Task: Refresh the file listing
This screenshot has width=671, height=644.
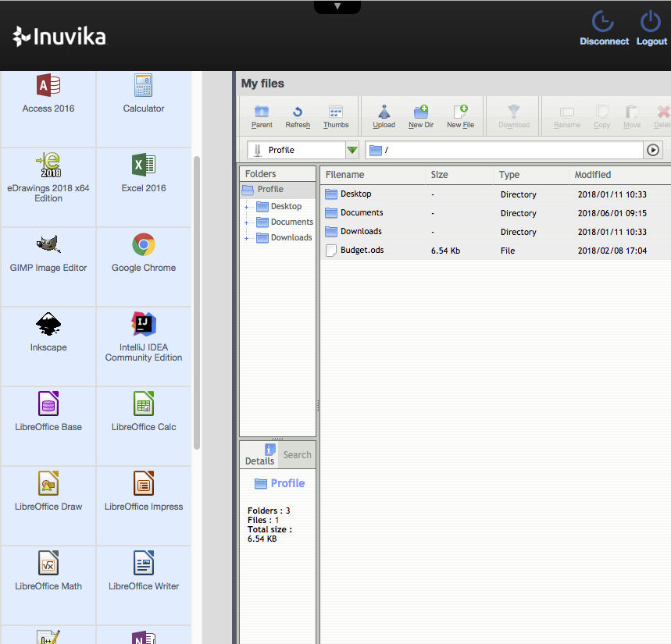Action: click(298, 117)
